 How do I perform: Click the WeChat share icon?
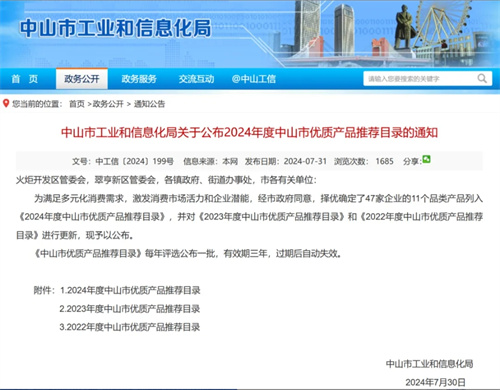point(426,159)
